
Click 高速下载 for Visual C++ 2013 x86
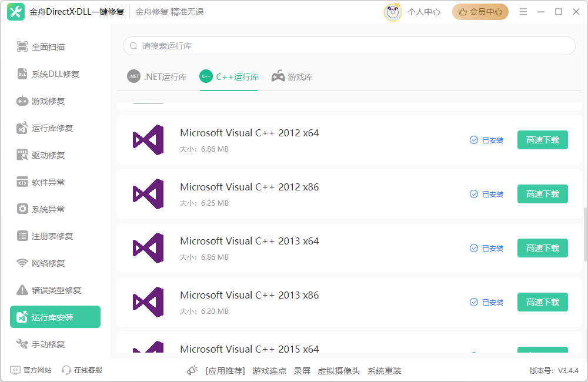[x=542, y=302]
